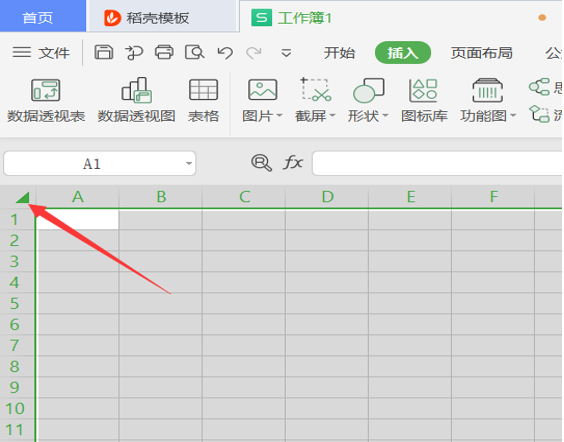Click cell A1
This screenshot has width=564, height=442.
pos(78,219)
